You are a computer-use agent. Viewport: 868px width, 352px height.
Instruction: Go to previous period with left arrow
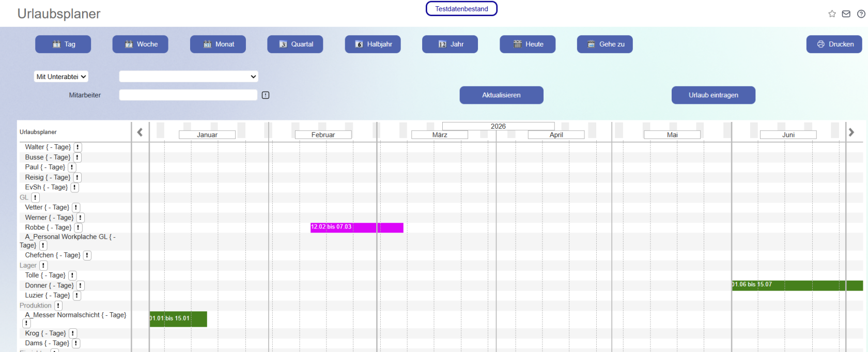140,132
